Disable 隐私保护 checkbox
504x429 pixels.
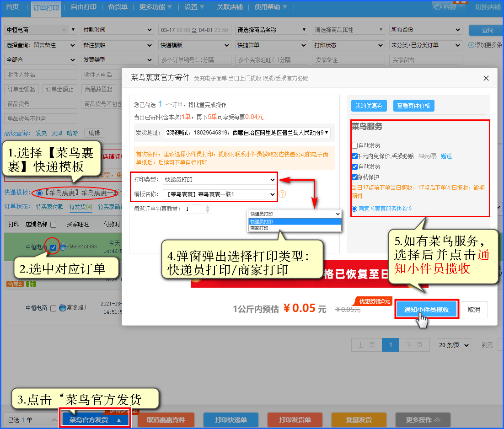pos(355,177)
